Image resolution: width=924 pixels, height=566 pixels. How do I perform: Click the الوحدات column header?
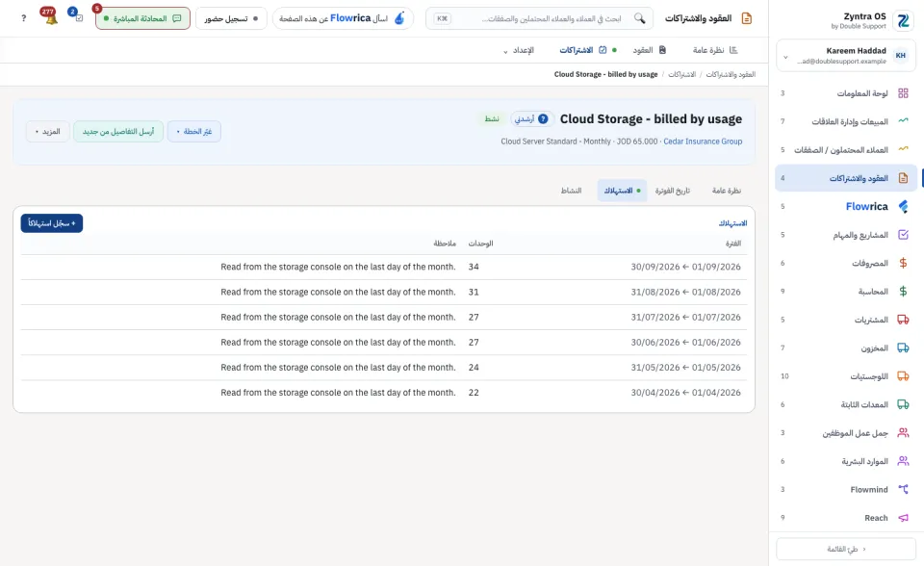(x=480, y=244)
